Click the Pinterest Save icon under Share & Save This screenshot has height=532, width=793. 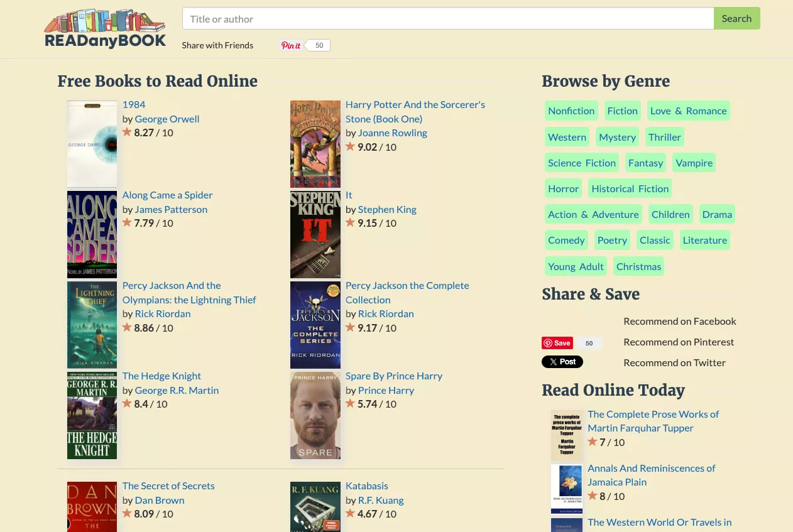pos(557,343)
